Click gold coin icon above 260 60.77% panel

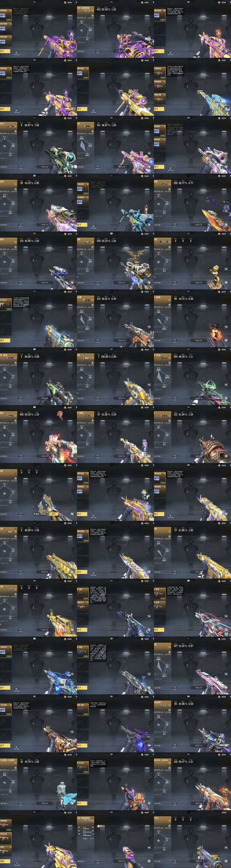219,176
